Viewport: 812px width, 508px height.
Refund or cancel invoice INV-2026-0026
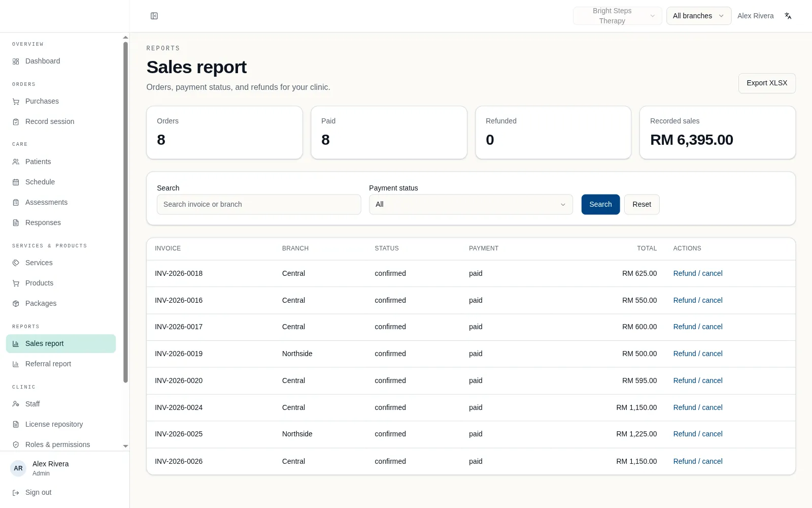(698, 461)
